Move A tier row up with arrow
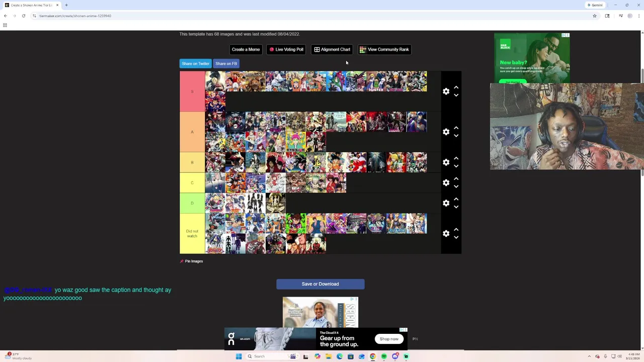 tap(456, 128)
